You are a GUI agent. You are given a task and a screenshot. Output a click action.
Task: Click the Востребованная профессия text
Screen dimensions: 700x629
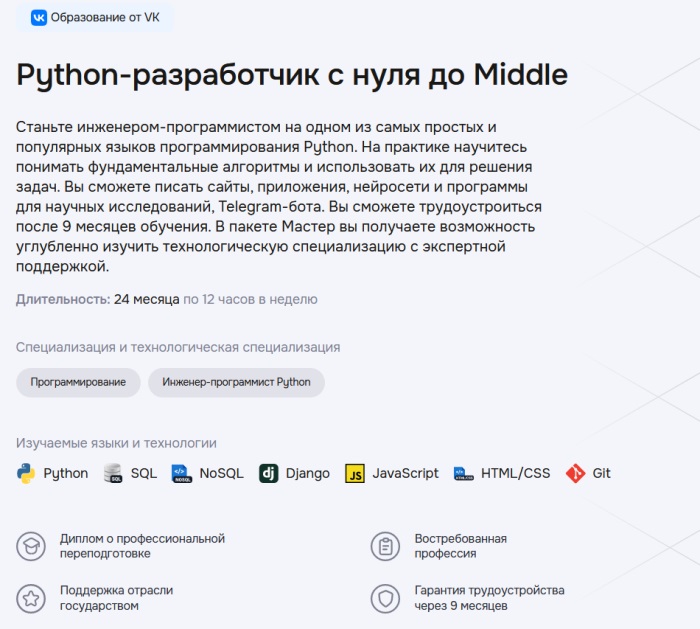pyautogui.click(x=461, y=546)
